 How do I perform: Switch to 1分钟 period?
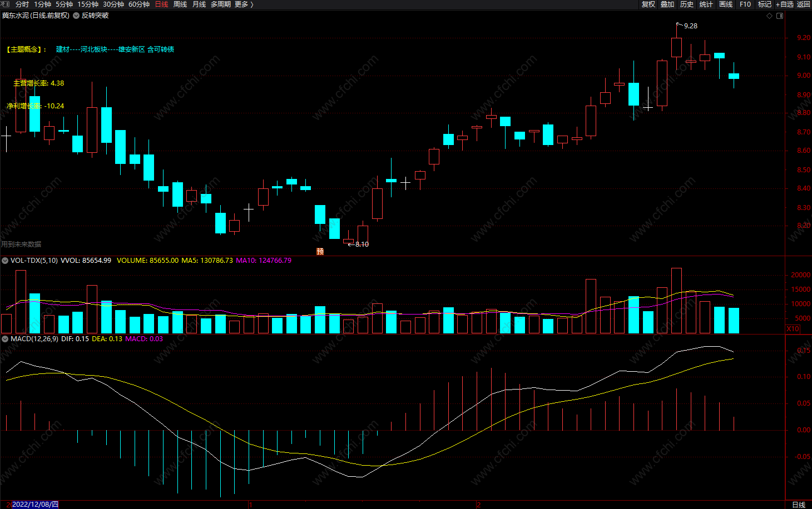click(43, 4)
